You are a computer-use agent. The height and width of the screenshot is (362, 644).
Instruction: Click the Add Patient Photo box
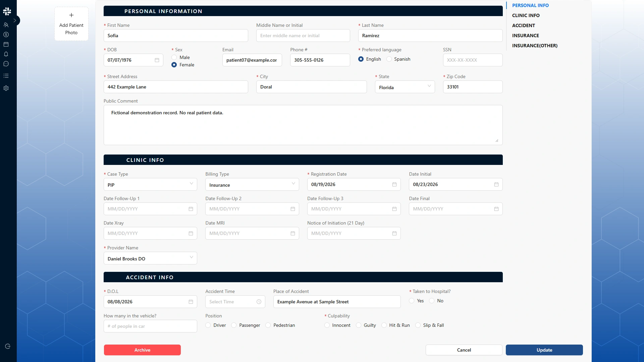click(71, 24)
